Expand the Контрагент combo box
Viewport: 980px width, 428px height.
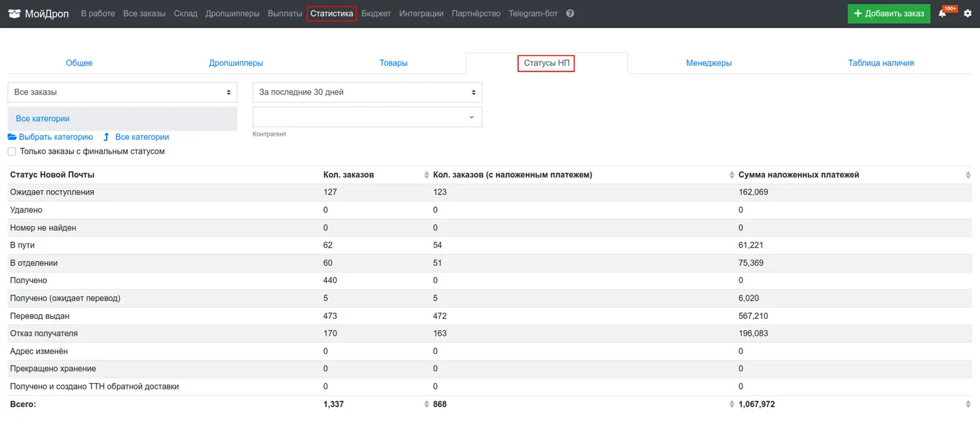[x=367, y=117]
